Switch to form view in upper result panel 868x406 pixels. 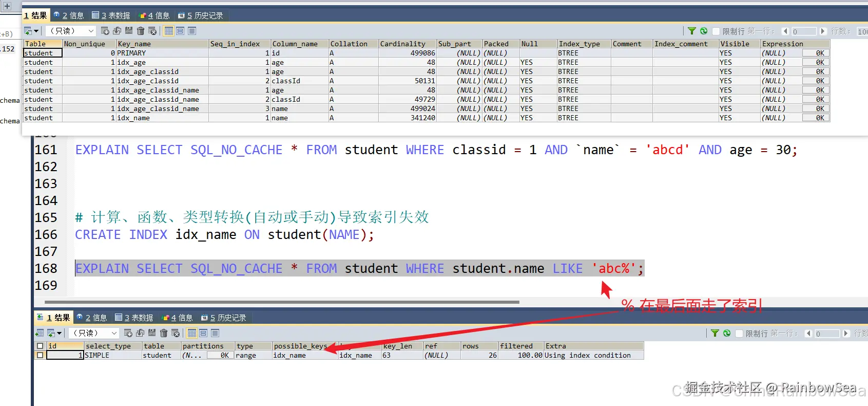180,31
